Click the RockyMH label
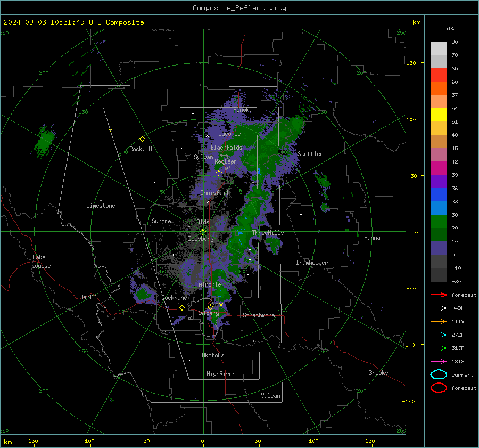479x448 pixels. click(141, 149)
